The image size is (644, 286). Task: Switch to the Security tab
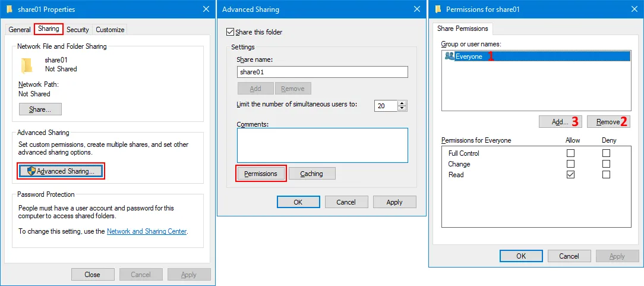78,30
